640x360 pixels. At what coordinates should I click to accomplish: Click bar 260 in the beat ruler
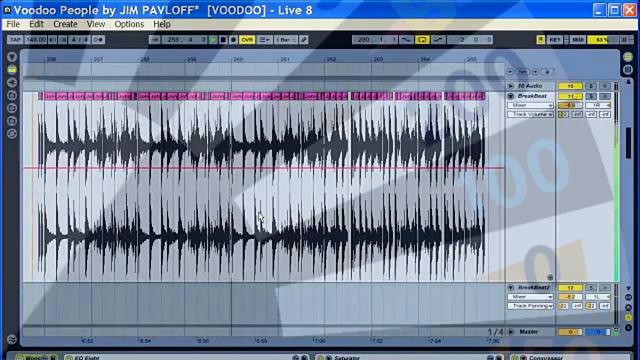238,60
